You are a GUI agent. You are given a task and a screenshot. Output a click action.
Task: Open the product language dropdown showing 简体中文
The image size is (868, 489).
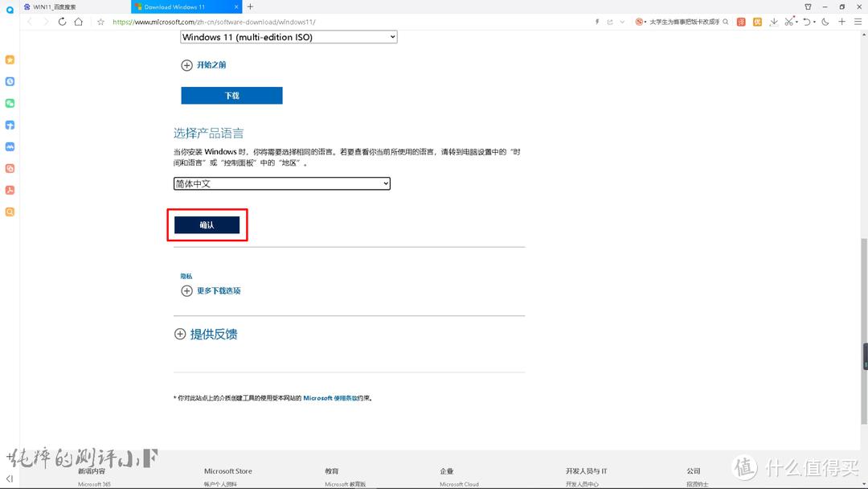[281, 183]
